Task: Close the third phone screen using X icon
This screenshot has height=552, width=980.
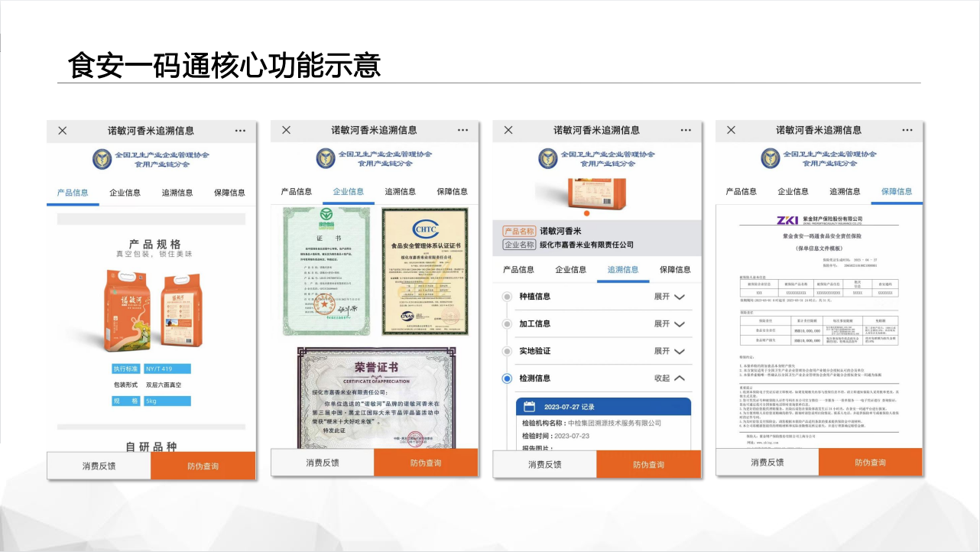Action: pyautogui.click(x=508, y=130)
